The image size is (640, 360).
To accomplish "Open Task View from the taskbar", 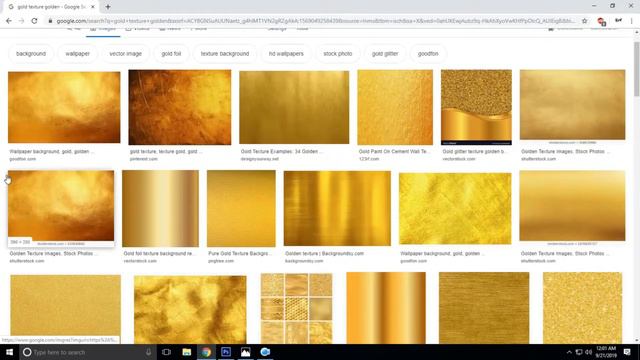I will pos(166,352).
